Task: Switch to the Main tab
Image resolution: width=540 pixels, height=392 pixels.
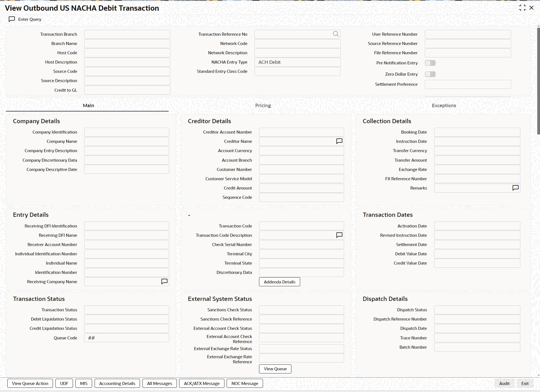Action: [88, 105]
